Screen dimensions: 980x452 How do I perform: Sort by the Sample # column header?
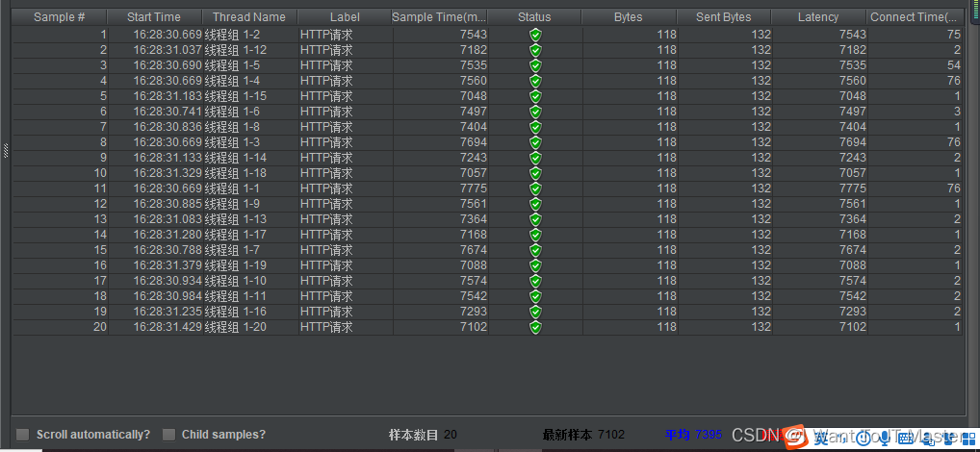click(x=60, y=17)
